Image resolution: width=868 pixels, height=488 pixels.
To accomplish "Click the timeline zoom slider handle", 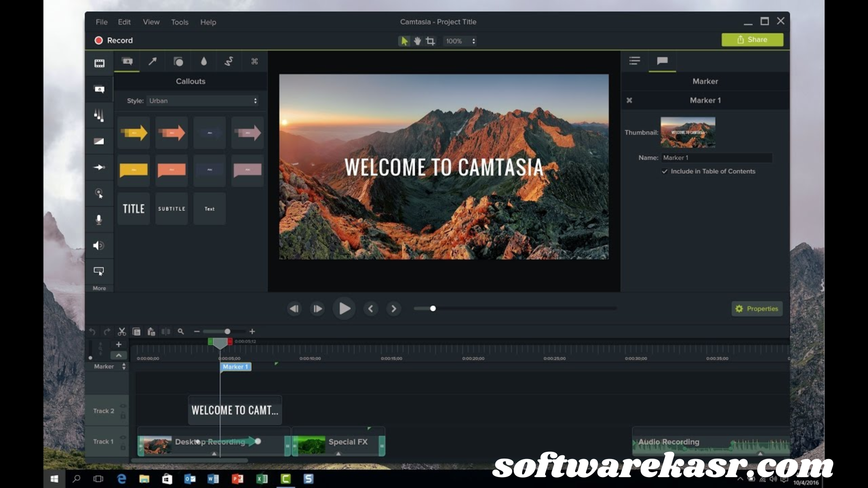I will tap(227, 332).
